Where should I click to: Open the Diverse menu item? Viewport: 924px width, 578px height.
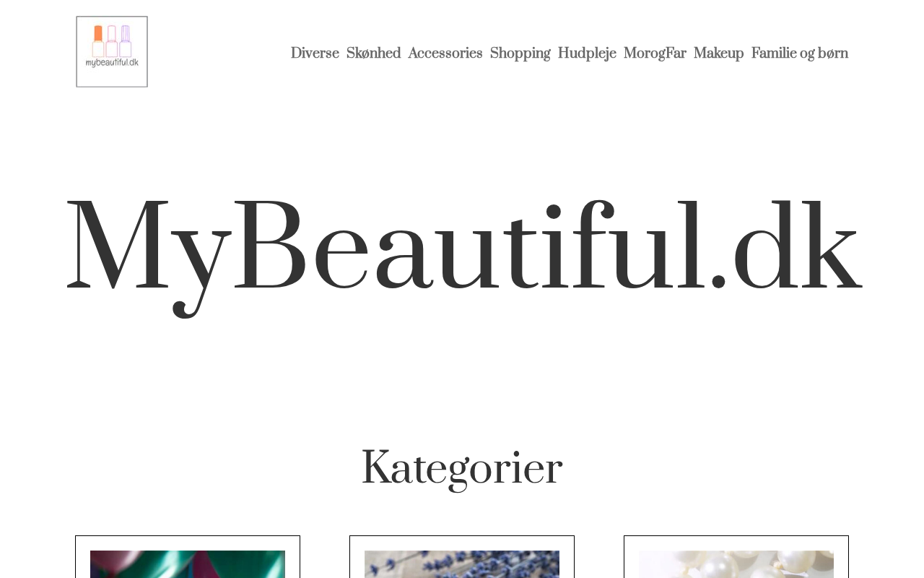tap(315, 53)
